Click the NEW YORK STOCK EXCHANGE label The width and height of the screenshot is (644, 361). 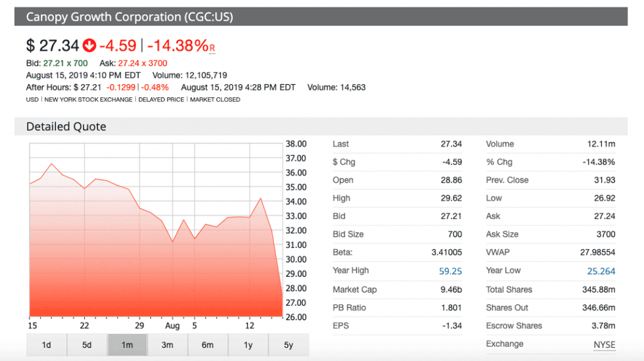(x=89, y=99)
